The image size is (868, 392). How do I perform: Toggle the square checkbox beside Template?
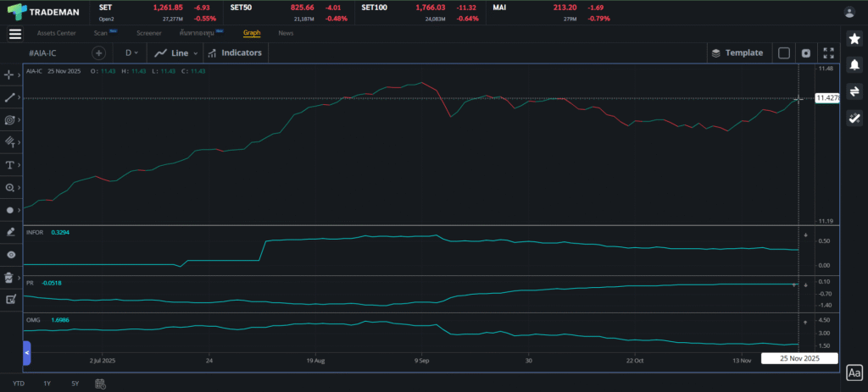point(784,52)
